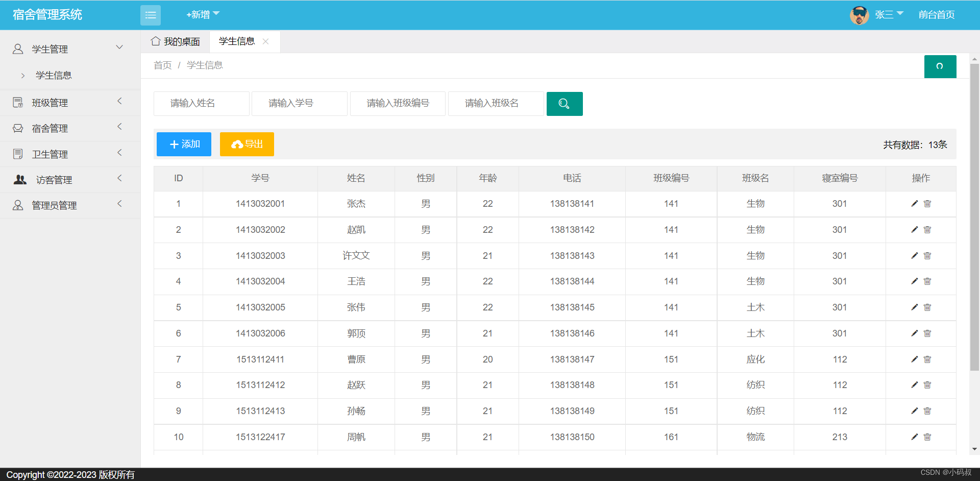This screenshot has height=481, width=980.
Task: Edit row 赵跃 with pencil icon
Action: 915,385
